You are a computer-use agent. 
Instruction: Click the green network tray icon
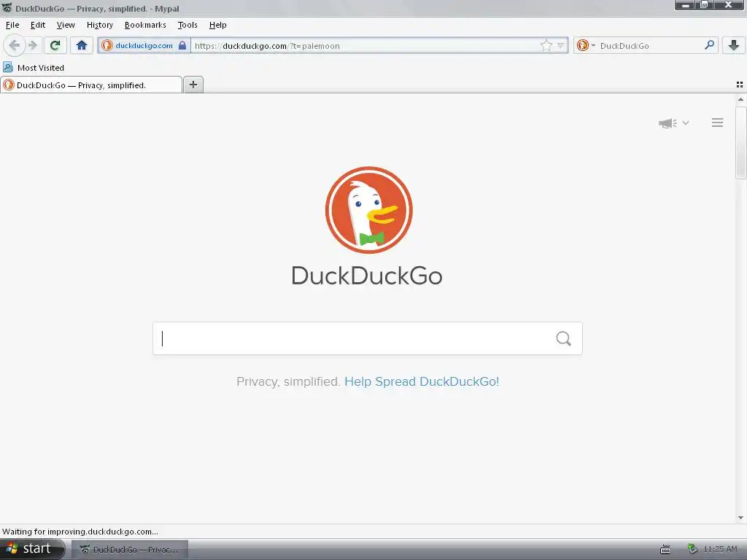click(x=692, y=549)
